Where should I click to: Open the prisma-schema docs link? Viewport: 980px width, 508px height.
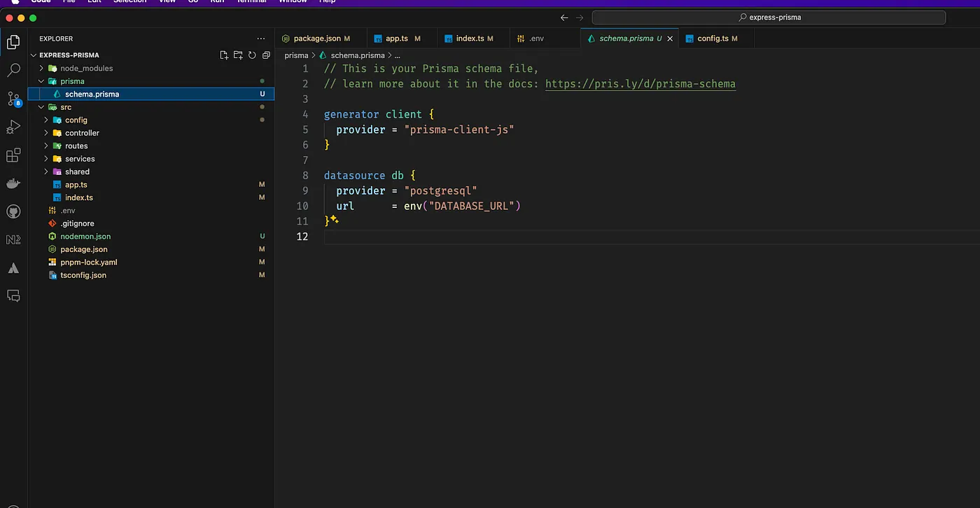[x=640, y=84]
